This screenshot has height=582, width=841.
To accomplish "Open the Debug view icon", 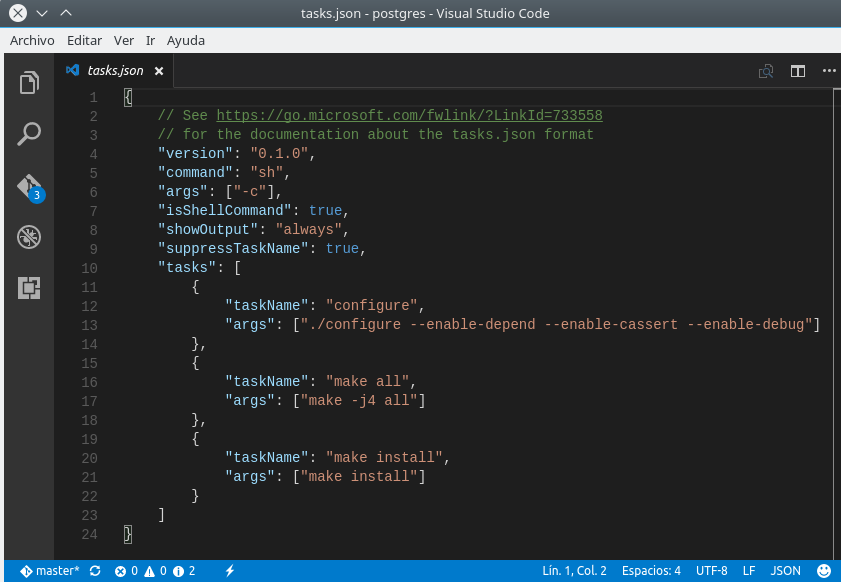I will coord(29,238).
